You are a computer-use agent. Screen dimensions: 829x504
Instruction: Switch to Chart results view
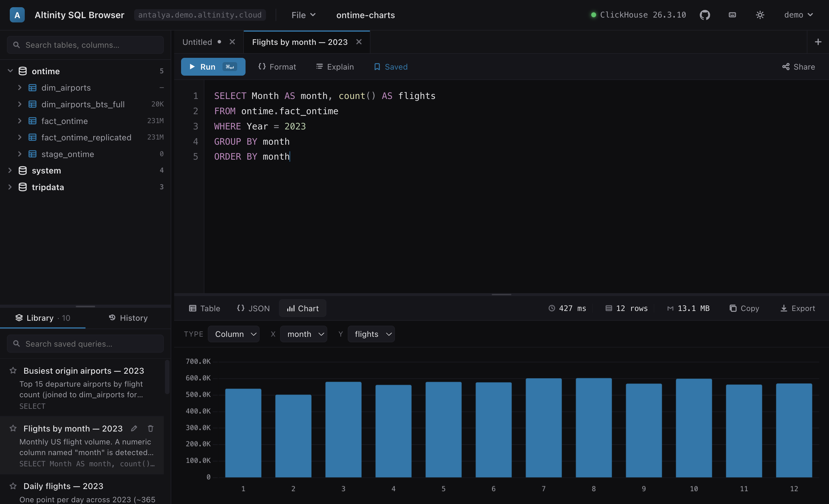pos(303,308)
